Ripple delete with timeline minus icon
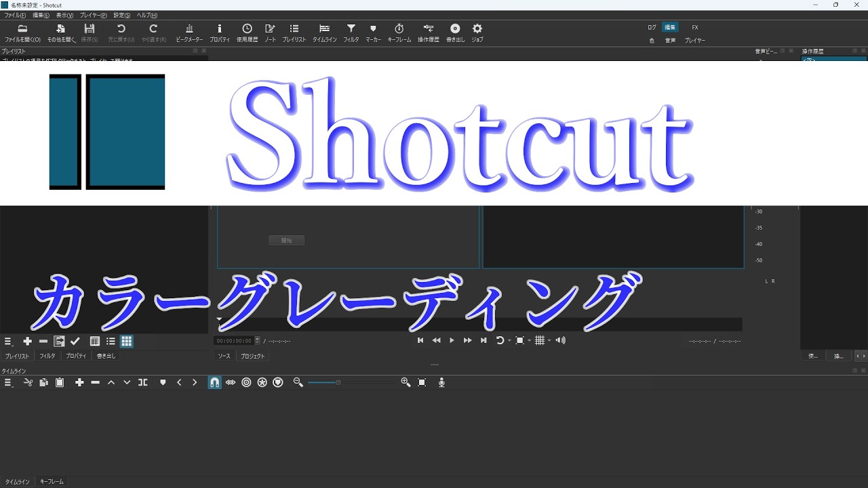The height and width of the screenshot is (488, 868). (x=95, y=382)
